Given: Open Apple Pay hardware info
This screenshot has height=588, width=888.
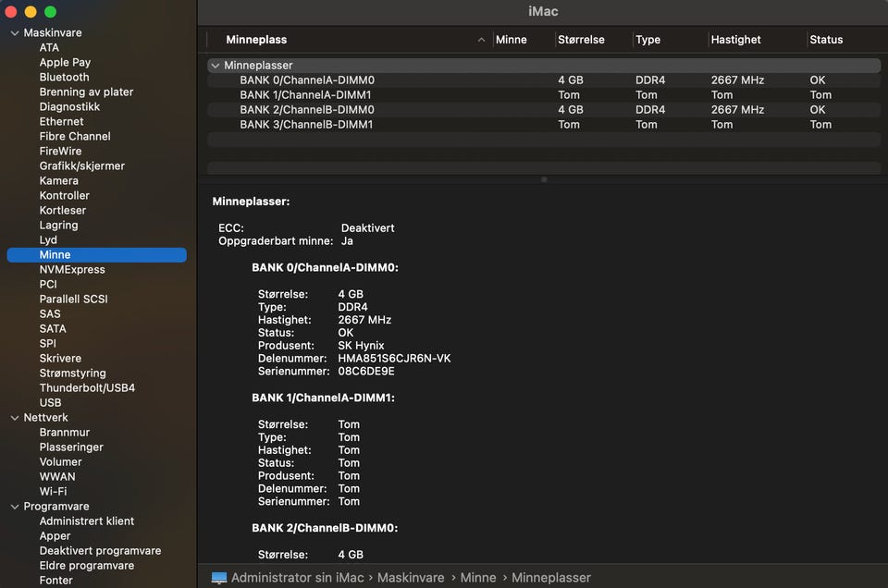Looking at the screenshot, I should click(x=65, y=62).
